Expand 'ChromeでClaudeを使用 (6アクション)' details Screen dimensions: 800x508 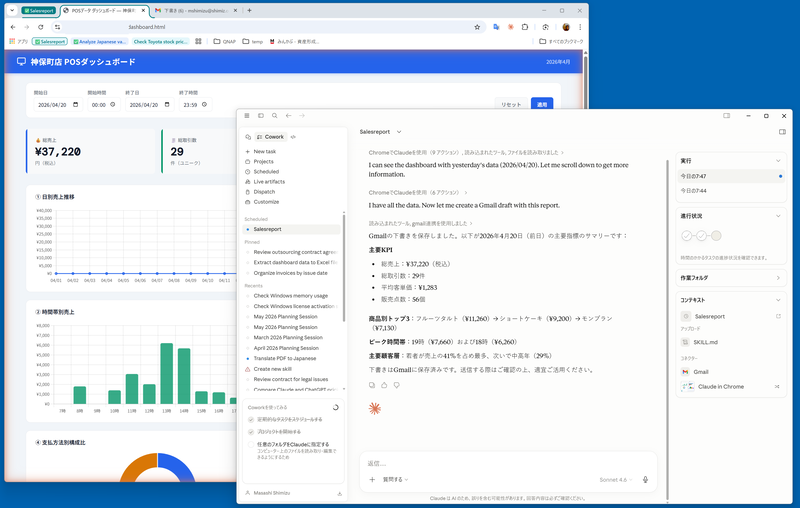418,192
